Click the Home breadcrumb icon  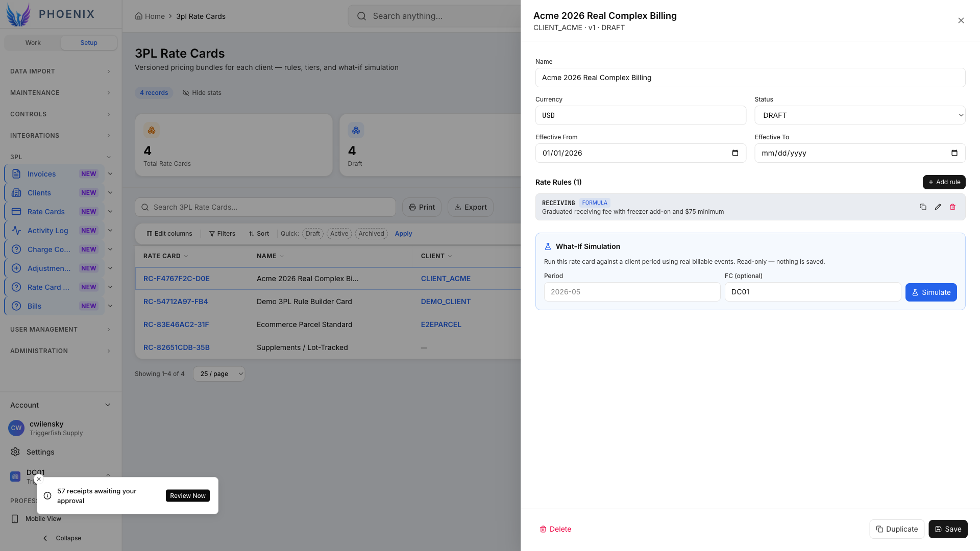[x=138, y=16]
